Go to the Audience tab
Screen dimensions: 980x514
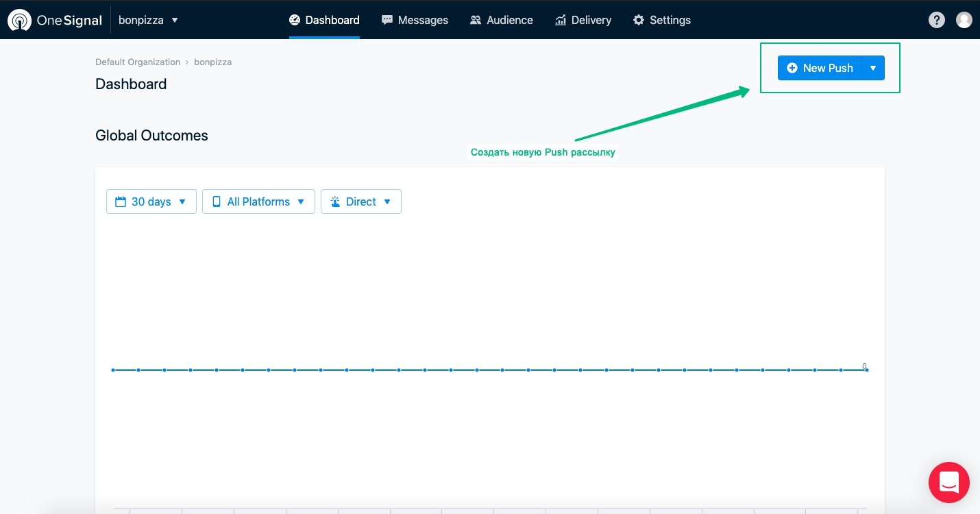click(501, 20)
